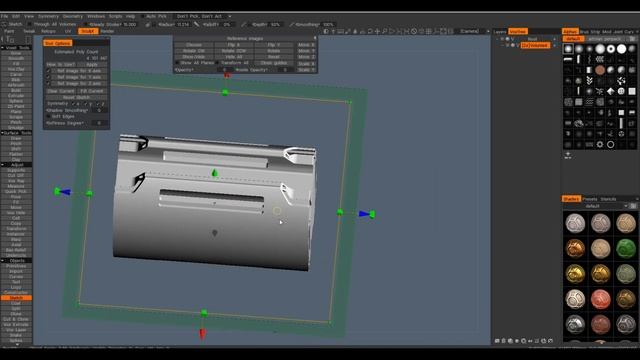Image resolution: width=640 pixels, height=360 pixels.
Task: Switch to the Retopo room tab
Action: pyautogui.click(x=48, y=31)
